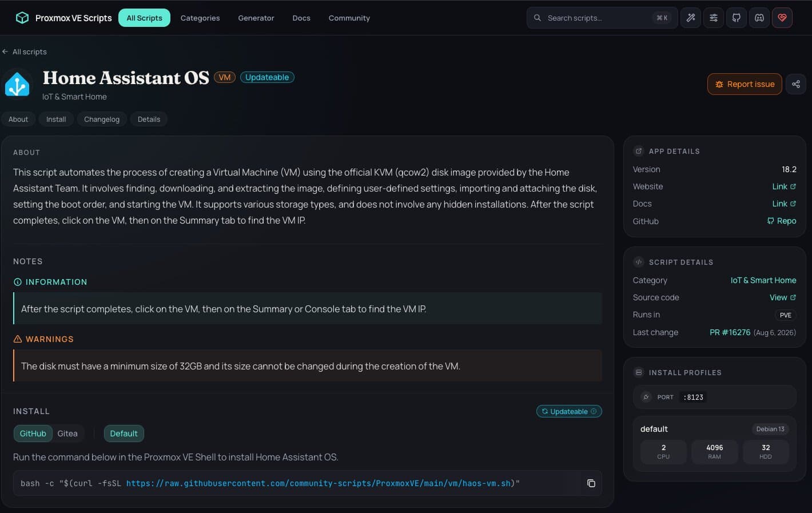812x513 pixels.
Task: Select the Default install profile button
Action: pos(124,434)
